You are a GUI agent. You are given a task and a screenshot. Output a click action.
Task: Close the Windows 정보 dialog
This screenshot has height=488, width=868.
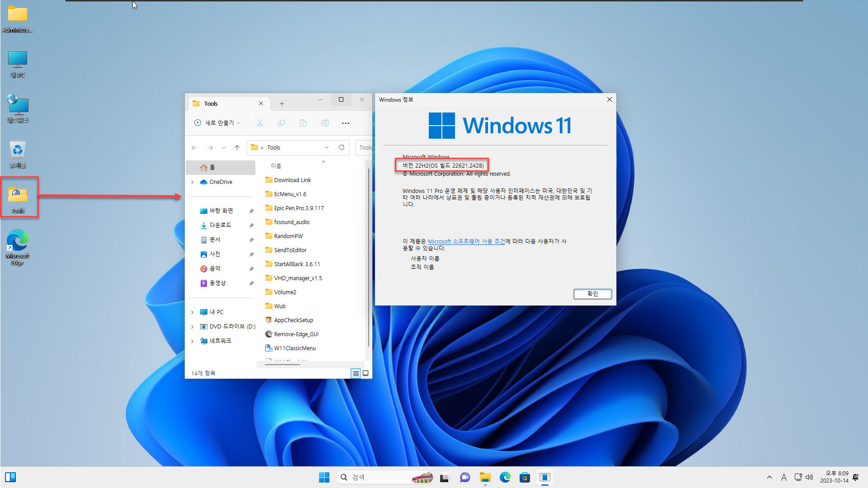point(609,99)
